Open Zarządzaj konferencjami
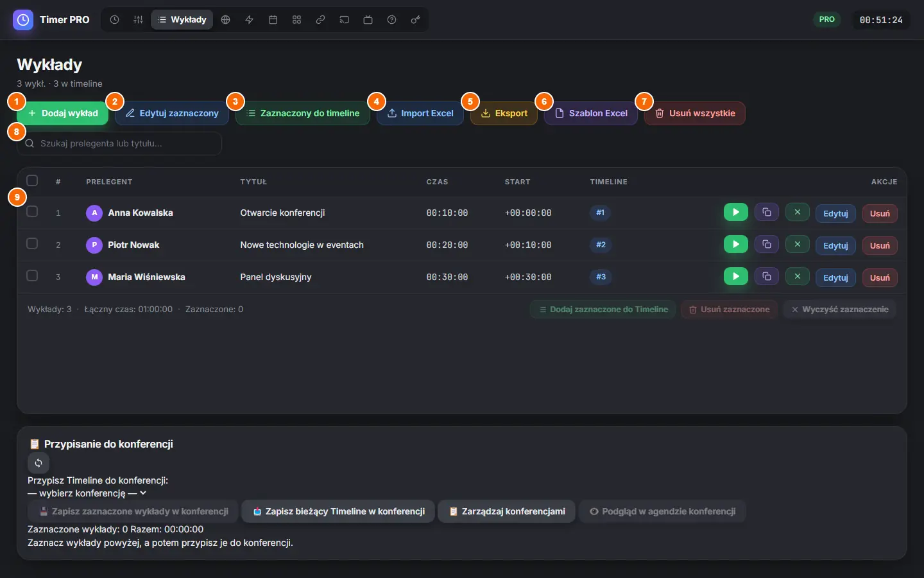The height and width of the screenshot is (578, 924). (507, 511)
